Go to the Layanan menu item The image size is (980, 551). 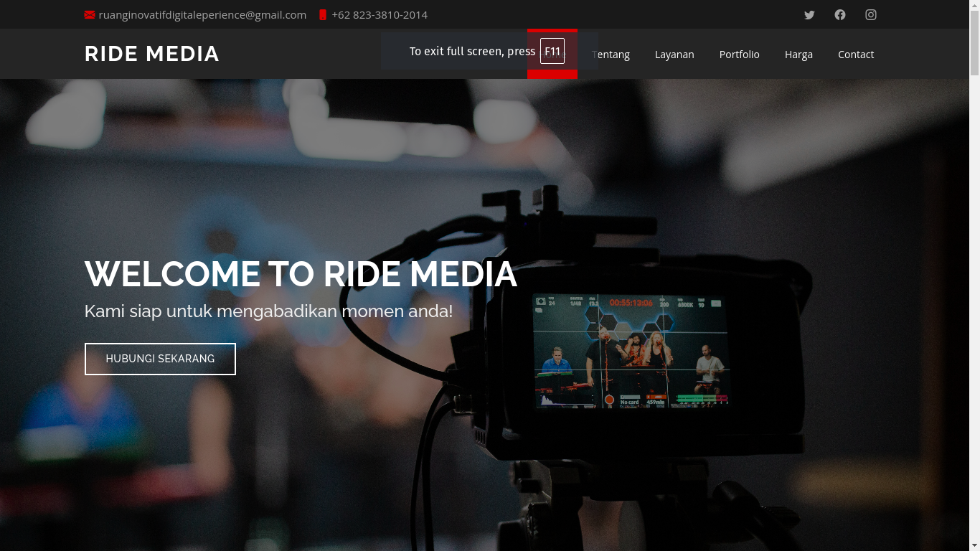(x=674, y=55)
